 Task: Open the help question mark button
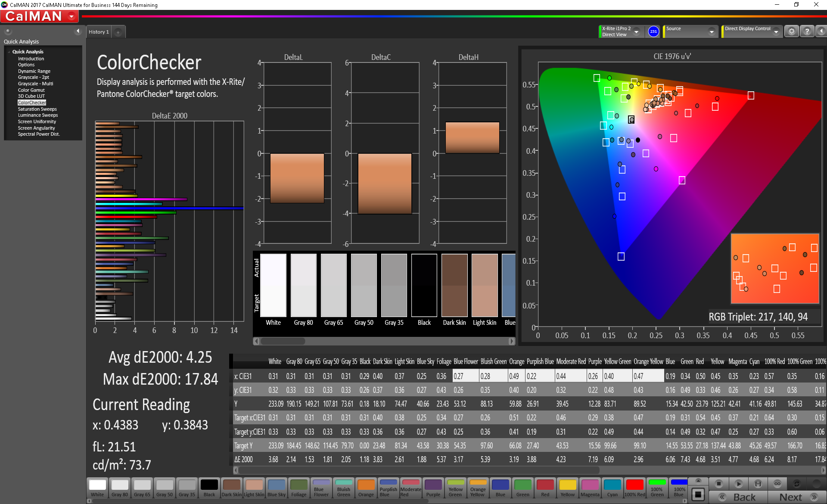point(807,31)
